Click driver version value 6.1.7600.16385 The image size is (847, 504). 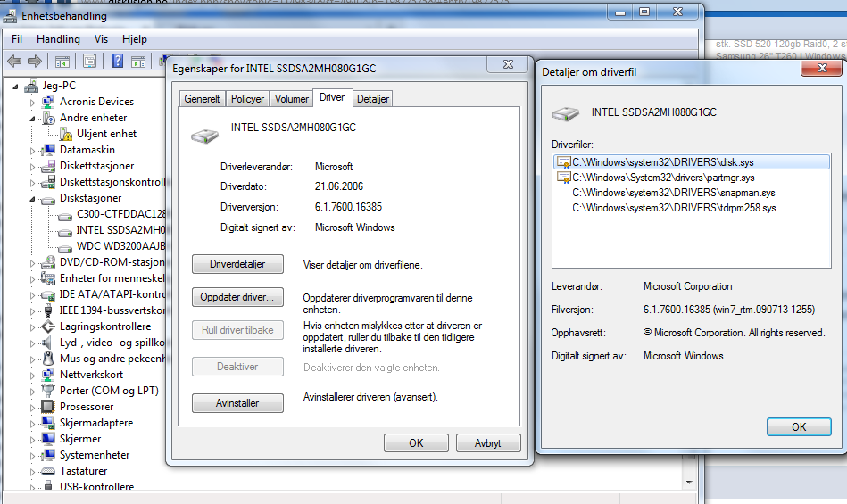pos(348,207)
